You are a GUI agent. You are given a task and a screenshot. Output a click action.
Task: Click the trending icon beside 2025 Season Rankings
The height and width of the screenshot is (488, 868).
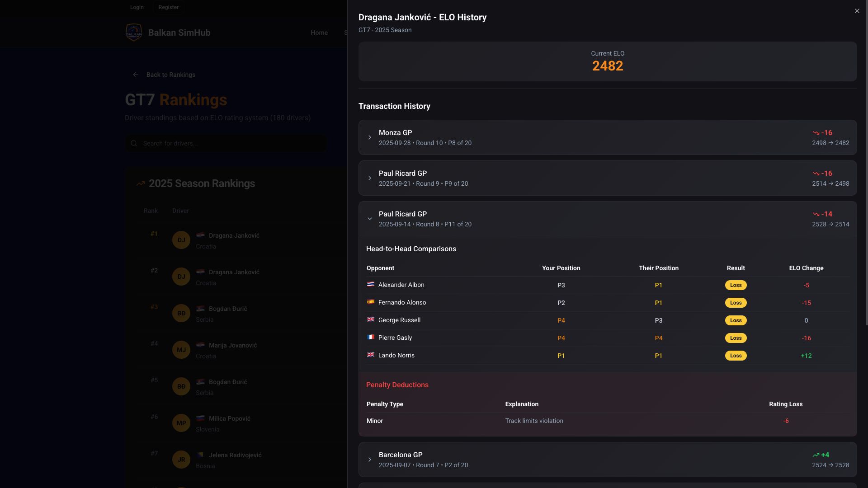click(141, 183)
